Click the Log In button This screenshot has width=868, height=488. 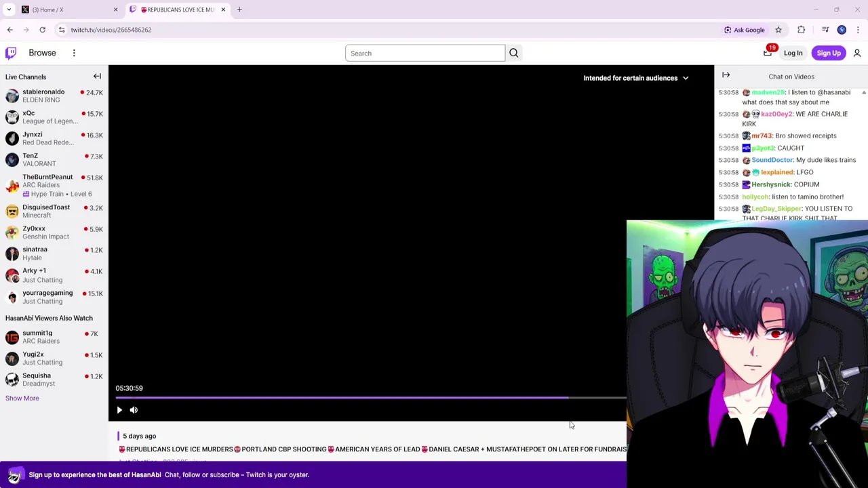coord(793,53)
